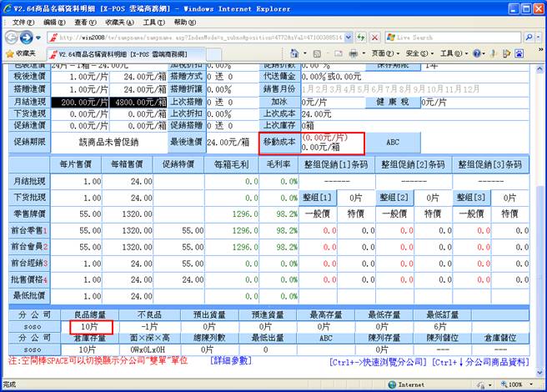Image resolution: width=547 pixels, height=392 pixels.
Task: Click the ABC button beside 移動成本
Action: pos(392,142)
